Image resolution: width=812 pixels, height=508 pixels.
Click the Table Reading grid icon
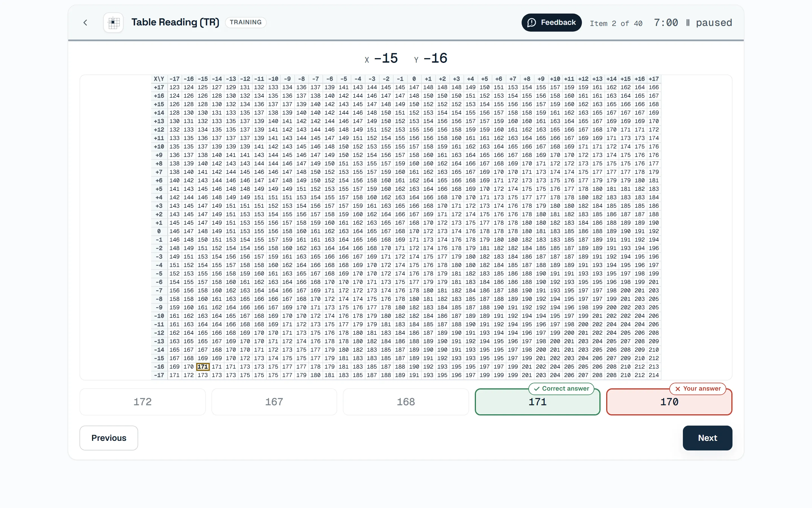point(113,23)
